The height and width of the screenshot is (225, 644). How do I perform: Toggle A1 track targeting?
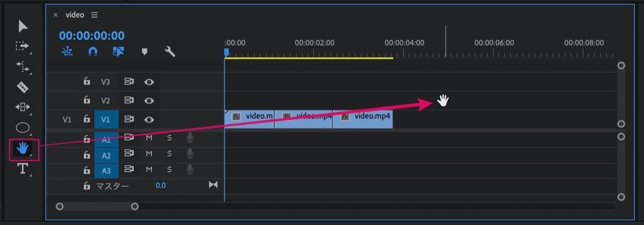pos(106,140)
